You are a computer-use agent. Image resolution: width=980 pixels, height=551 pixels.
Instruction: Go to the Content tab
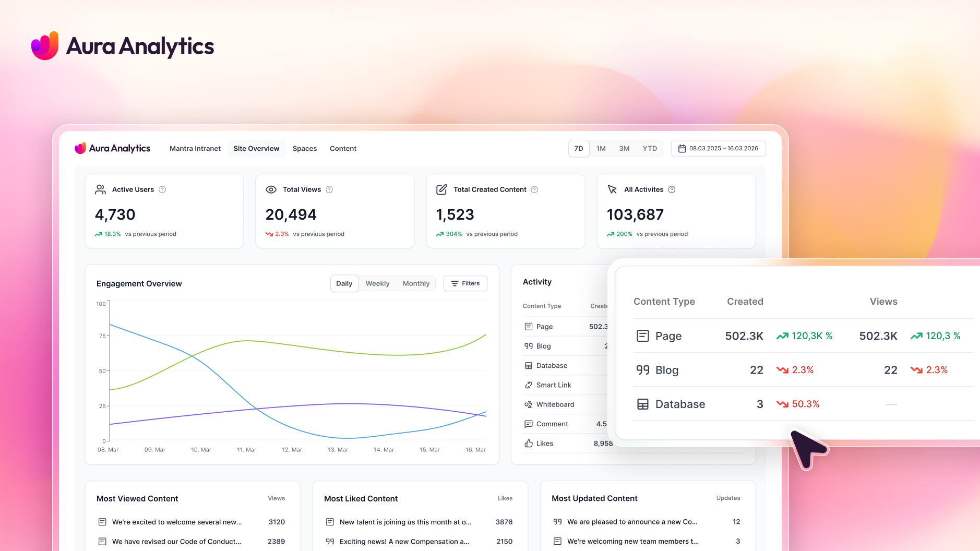click(343, 149)
